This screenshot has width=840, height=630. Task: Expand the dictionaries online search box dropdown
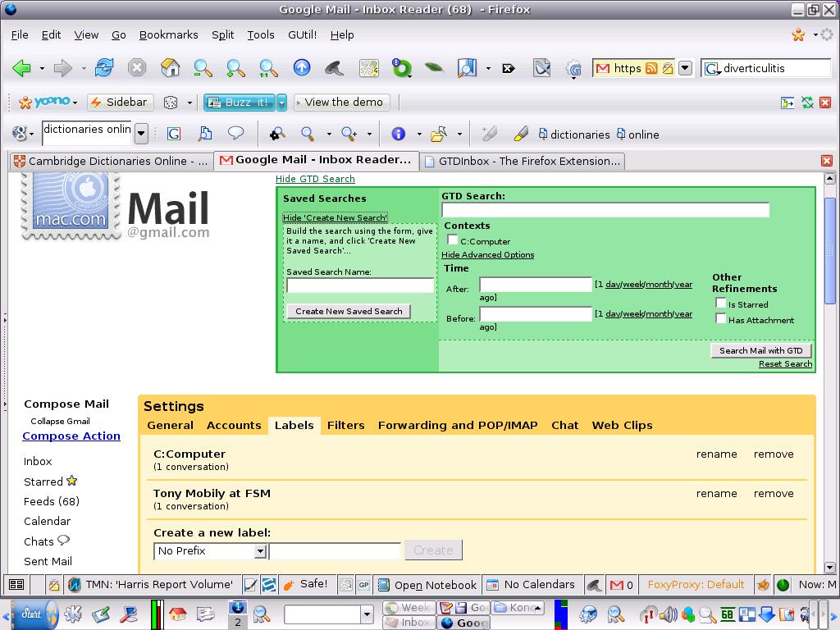click(x=141, y=134)
